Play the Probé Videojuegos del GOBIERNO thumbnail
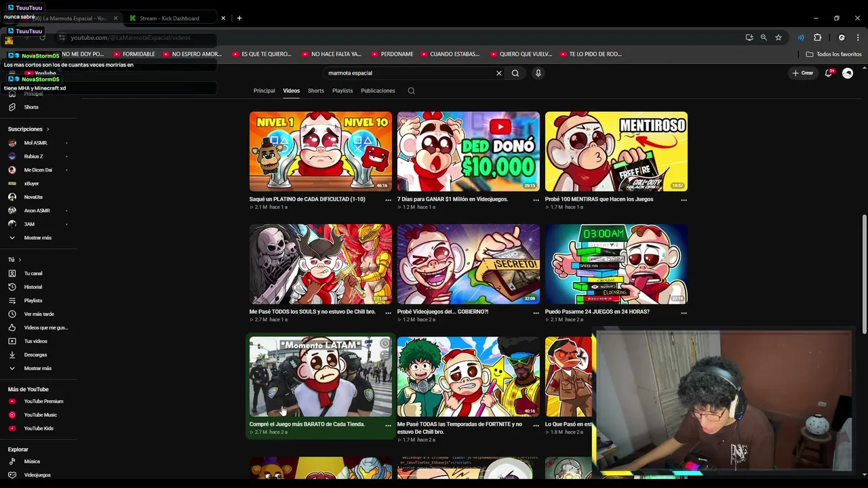Screen dimensions: 868x488 tap(469, 264)
